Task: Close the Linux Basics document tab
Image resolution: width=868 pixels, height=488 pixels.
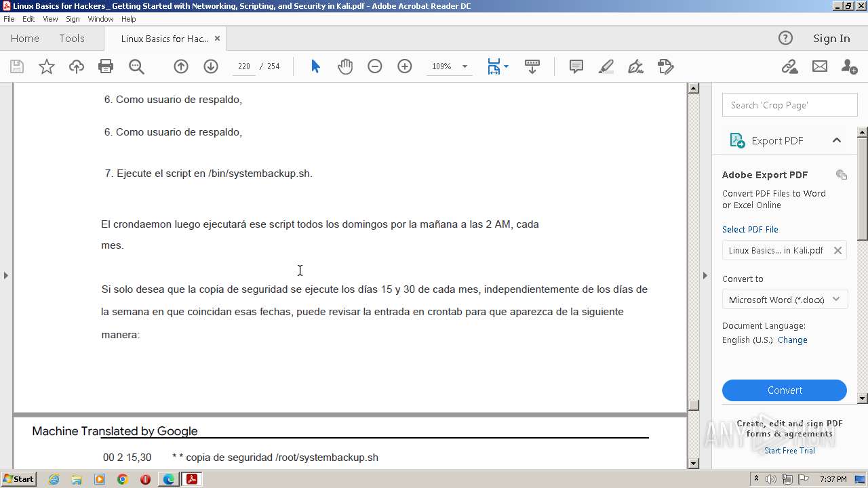Action: [x=217, y=39]
